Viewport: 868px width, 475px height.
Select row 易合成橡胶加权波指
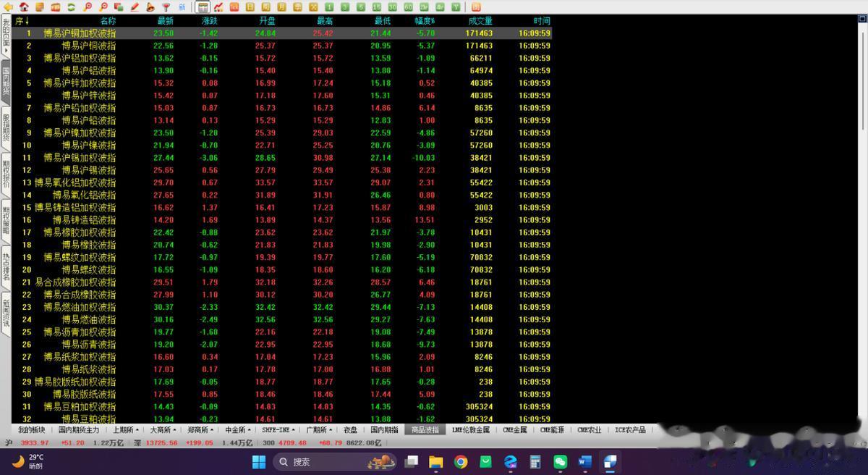point(283,282)
